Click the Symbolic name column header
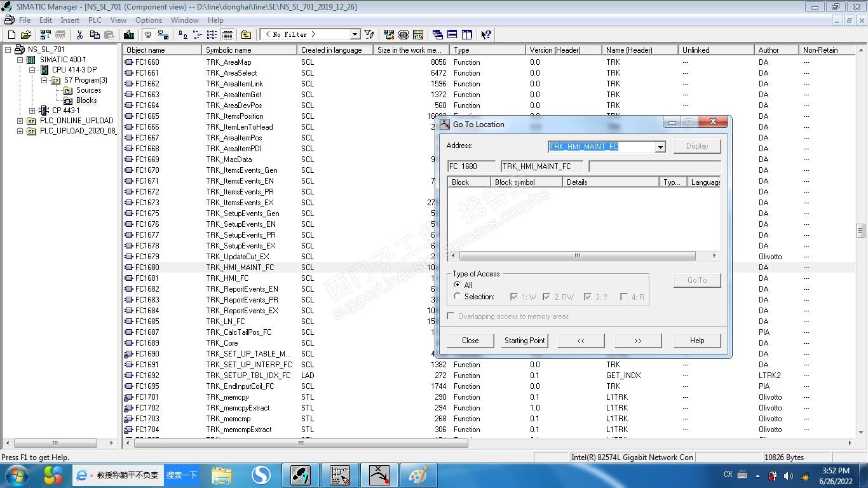The height and width of the screenshot is (488, 868). tap(249, 50)
